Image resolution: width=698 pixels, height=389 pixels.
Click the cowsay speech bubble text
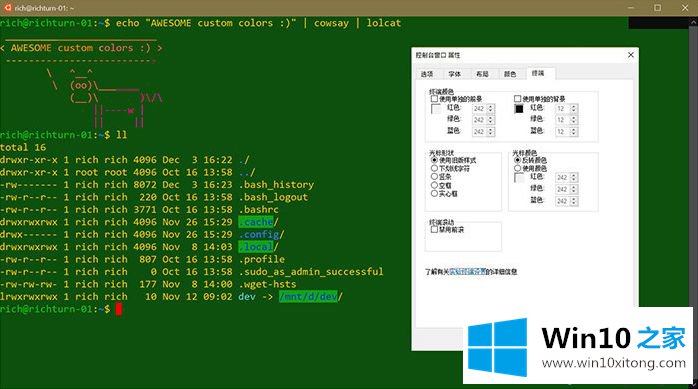[81, 48]
